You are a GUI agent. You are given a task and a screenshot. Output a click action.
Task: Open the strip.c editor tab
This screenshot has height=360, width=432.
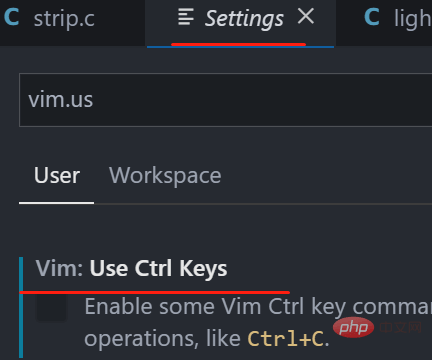[x=64, y=19]
